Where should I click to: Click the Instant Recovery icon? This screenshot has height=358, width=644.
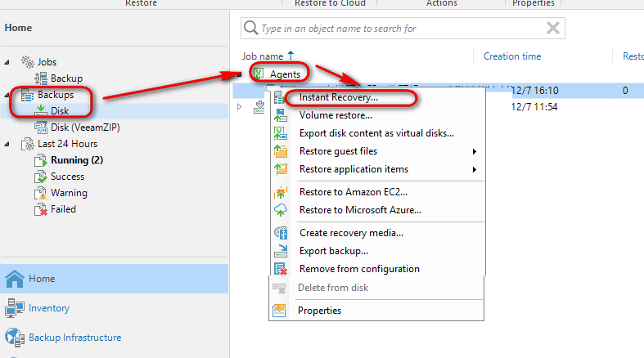[x=280, y=97]
